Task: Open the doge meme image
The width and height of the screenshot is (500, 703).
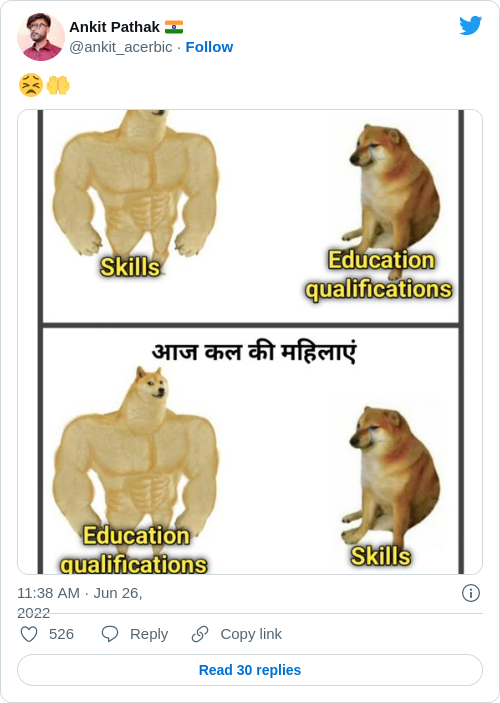Action: (x=250, y=342)
